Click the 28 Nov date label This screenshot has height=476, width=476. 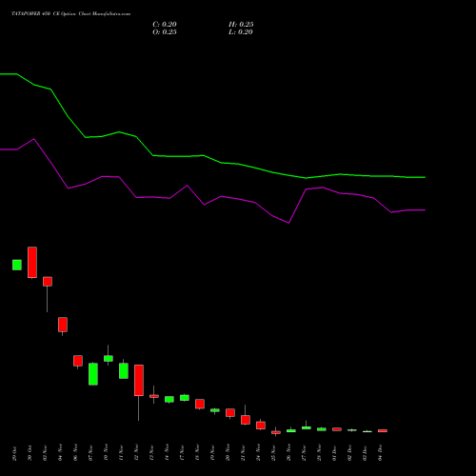tap(319, 453)
